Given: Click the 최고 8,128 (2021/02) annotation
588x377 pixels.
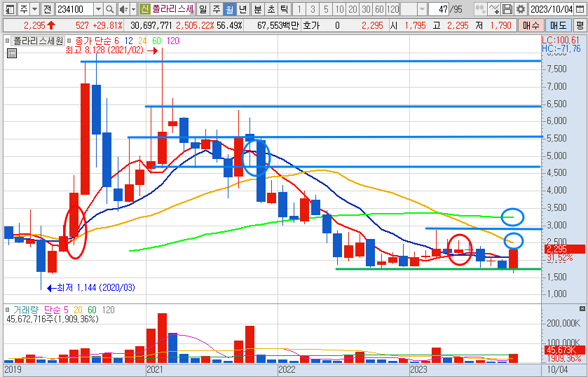Looking at the screenshot, I should [104, 50].
